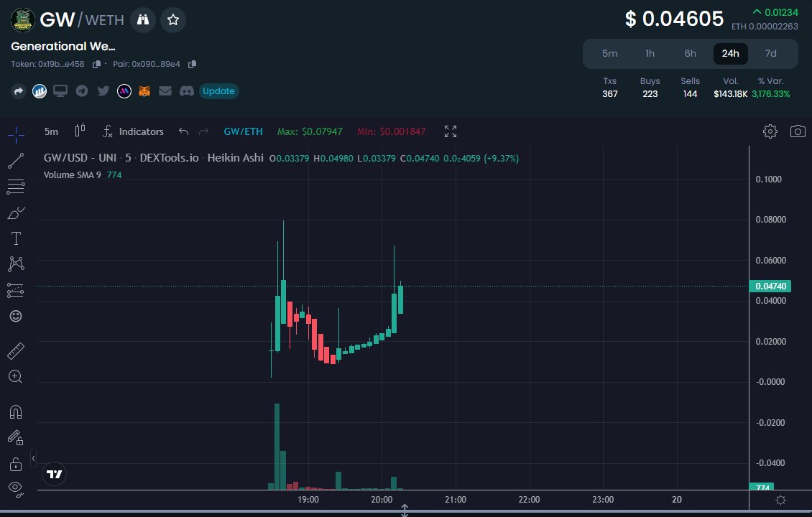
Task: Open the Telegram channel icon
Action: (81, 91)
